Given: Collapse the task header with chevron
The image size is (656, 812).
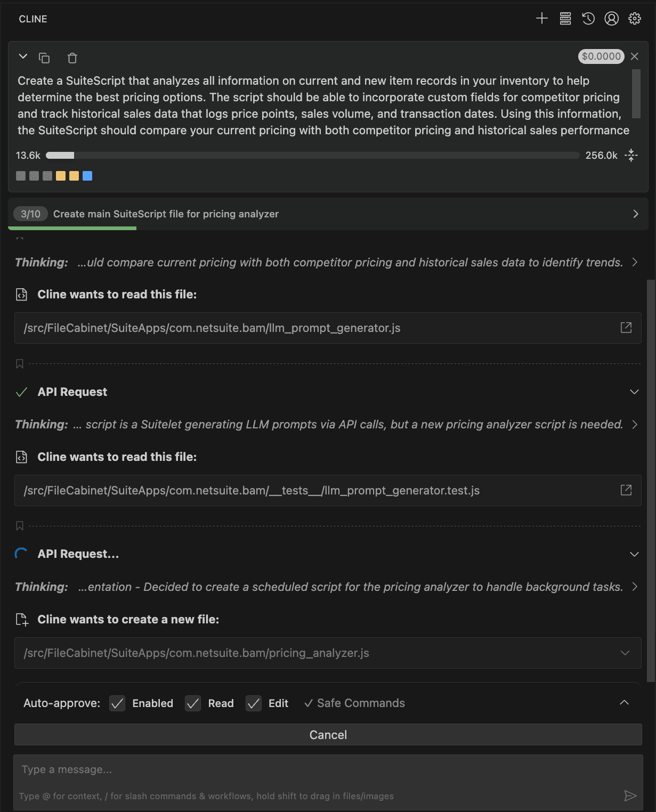Looking at the screenshot, I should (x=23, y=56).
